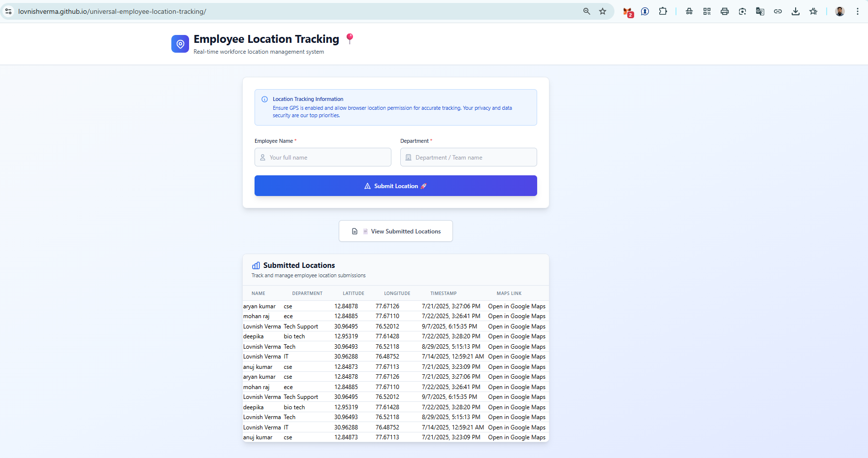
Task: Click the building icon in Department field
Action: click(x=409, y=157)
